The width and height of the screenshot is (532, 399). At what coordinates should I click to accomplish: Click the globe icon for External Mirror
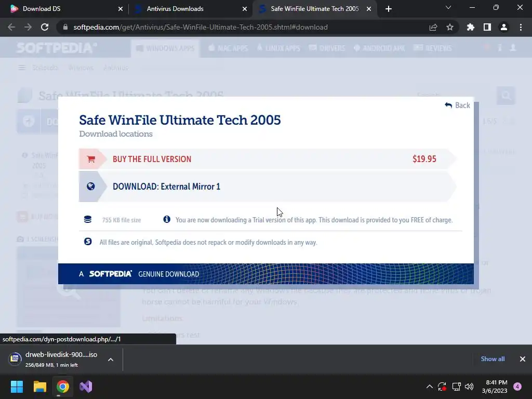(90, 187)
